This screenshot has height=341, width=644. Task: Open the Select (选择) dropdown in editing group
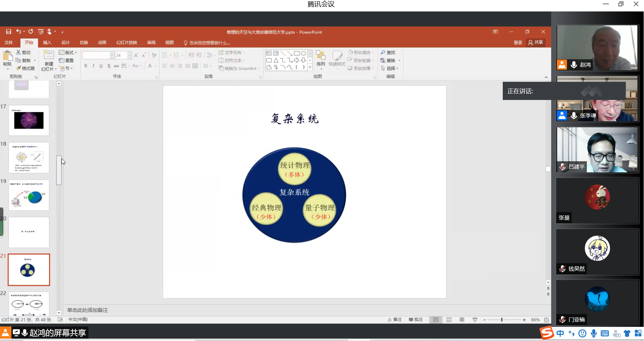click(390, 68)
